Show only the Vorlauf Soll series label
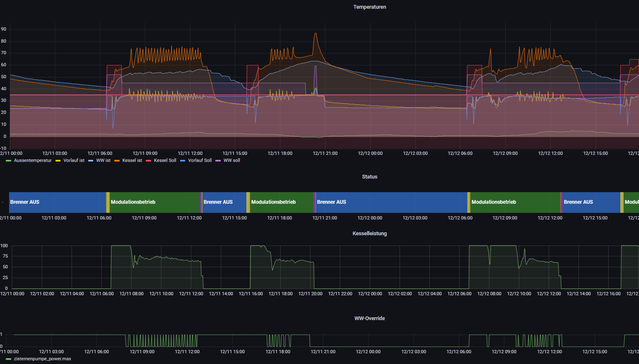The width and height of the screenshot is (639, 364). pos(200,161)
